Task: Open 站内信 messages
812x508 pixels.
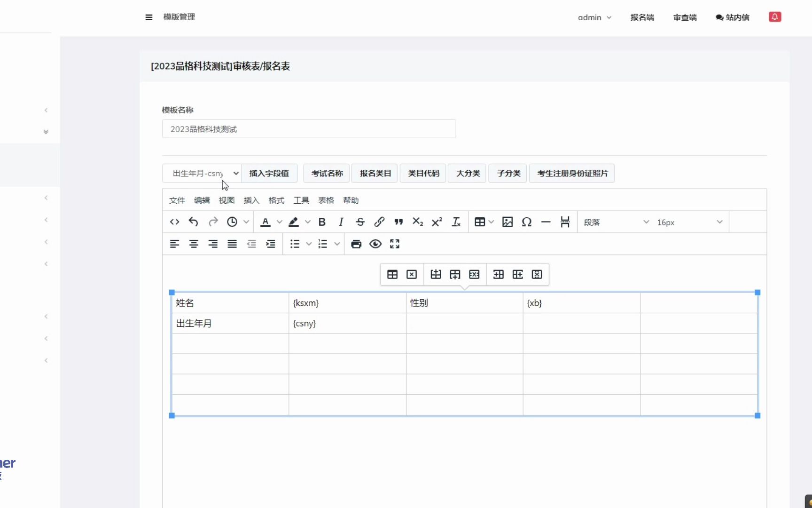Action: pos(733,17)
